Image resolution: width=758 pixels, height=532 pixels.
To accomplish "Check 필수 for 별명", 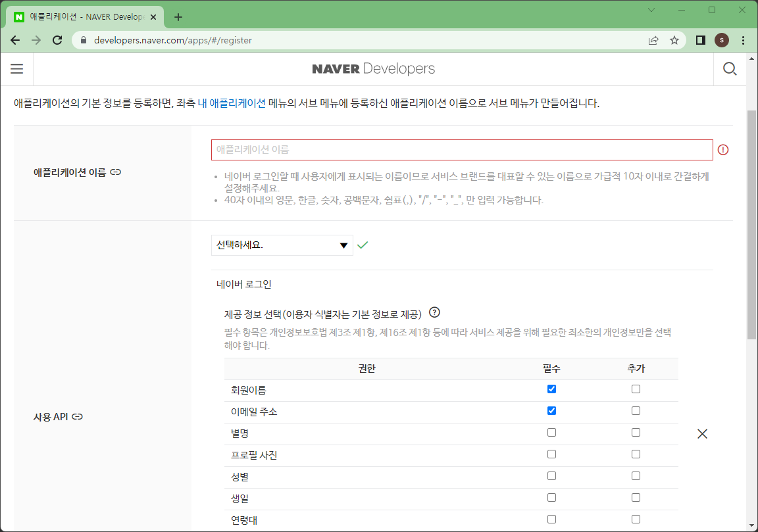I will click(x=551, y=433).
